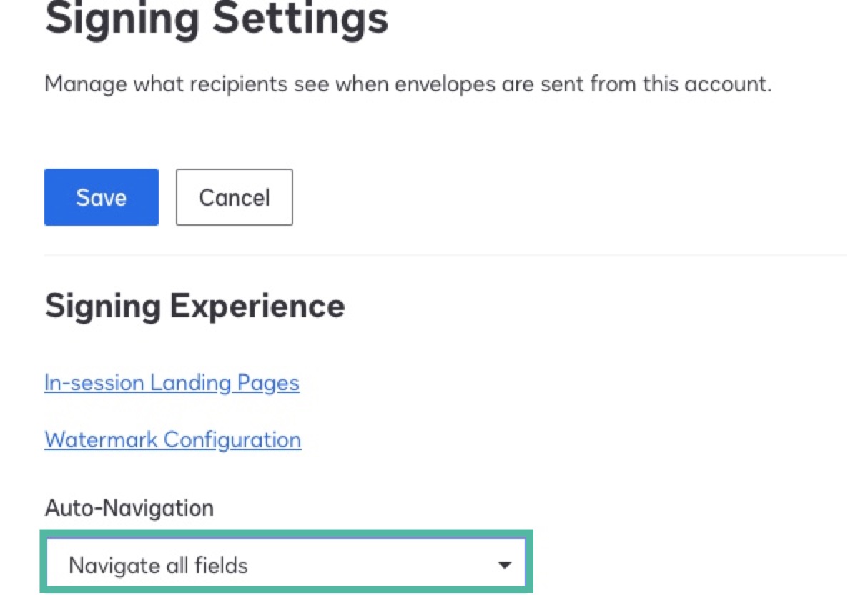Click the Signing Experience section heading
Screen dimensions: 848x616
194,306
